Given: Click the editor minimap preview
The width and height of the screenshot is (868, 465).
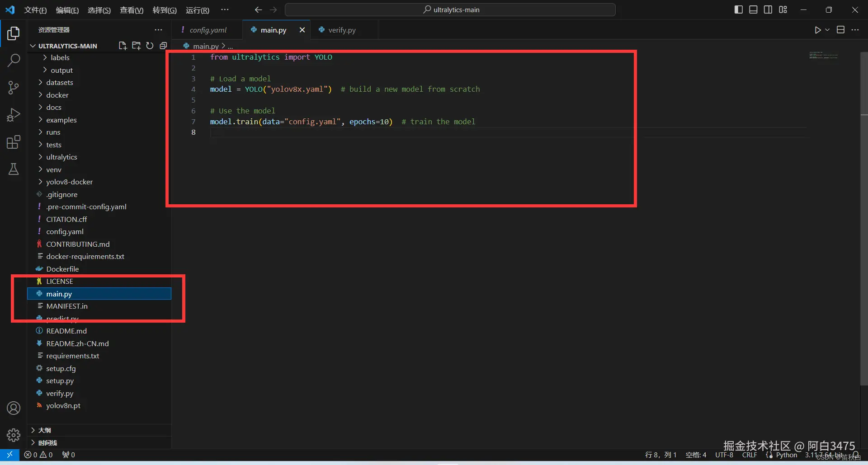Looking at the screenshot, I should (x=823, y=56).
